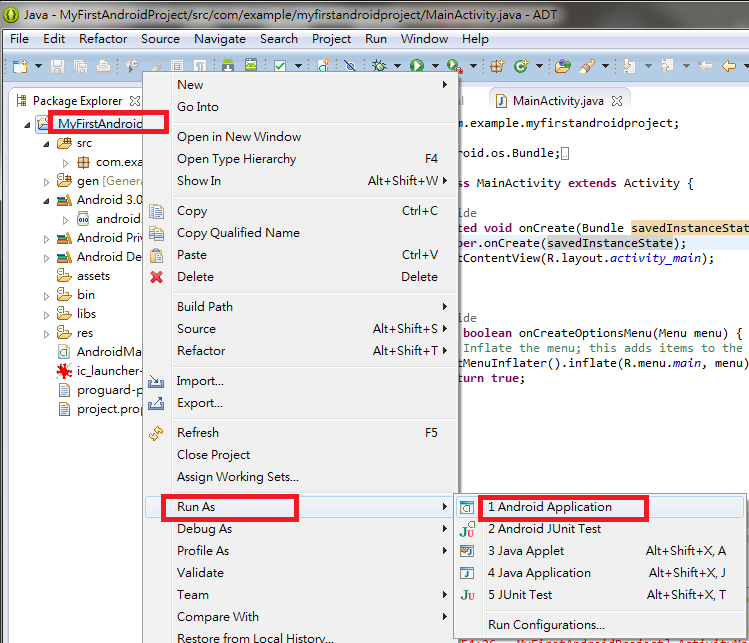Screen dimensions: 749x643
Task: Select the MainActivity.java editor tab
Action: 558,101
